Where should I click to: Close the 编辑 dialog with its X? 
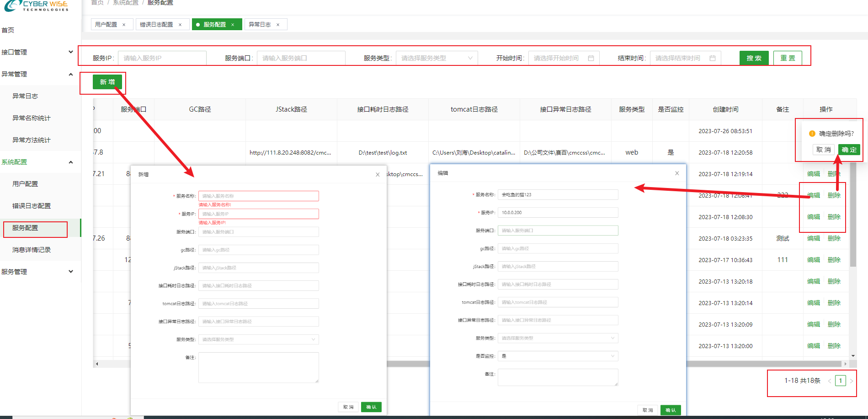tap(677, 173)
